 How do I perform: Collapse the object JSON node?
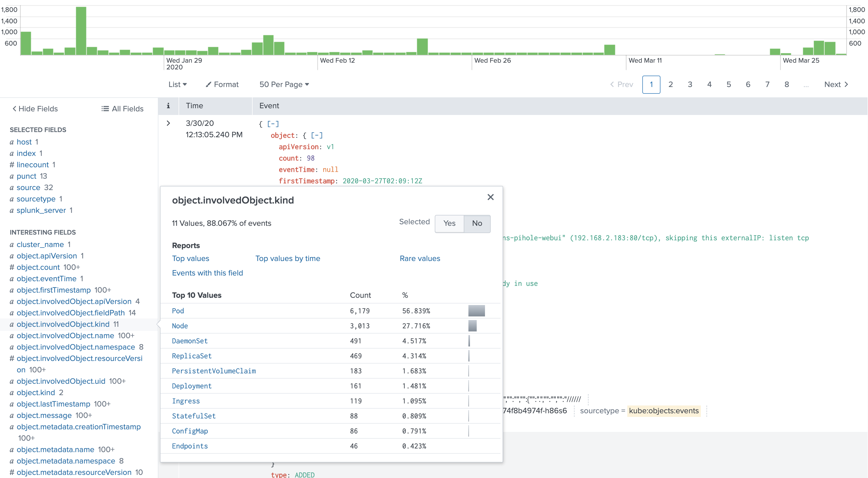coord(317,135)
